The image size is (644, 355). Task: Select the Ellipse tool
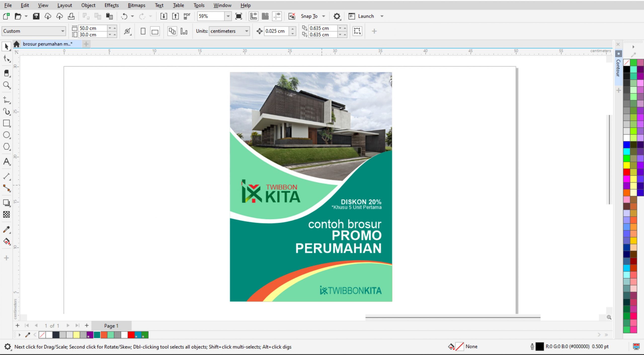(x=7, y=135)
